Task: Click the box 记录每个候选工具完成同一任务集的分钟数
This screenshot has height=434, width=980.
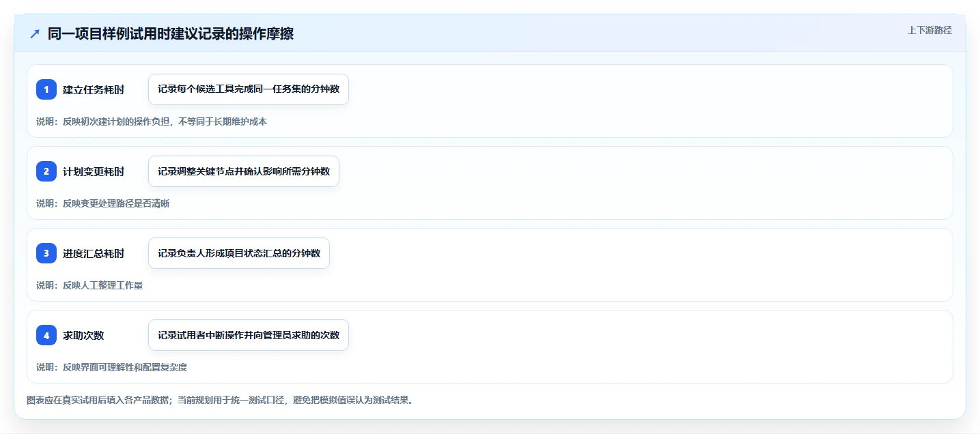Action: click(249, 89)
